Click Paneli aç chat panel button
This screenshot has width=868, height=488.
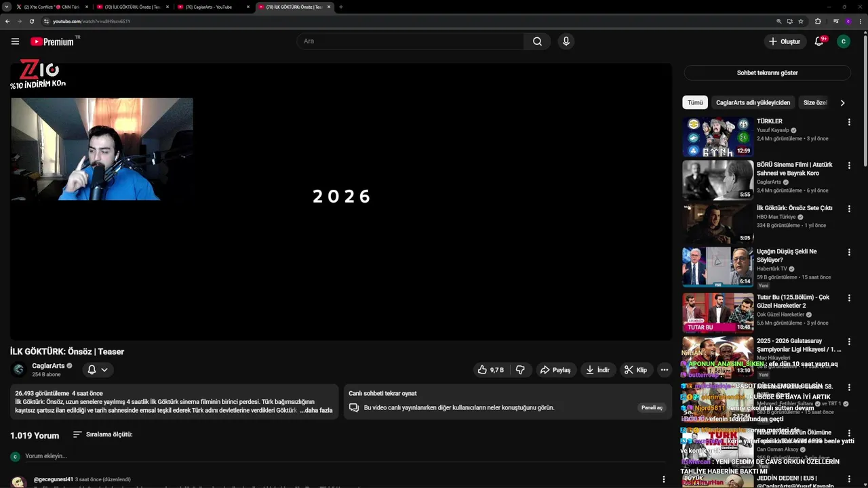tap(652, 407)
